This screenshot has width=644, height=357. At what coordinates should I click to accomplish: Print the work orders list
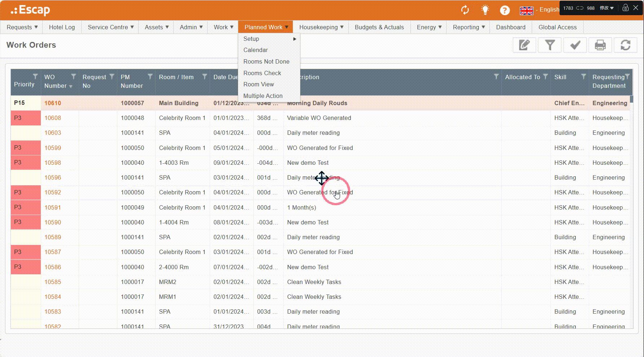(600, 45)
